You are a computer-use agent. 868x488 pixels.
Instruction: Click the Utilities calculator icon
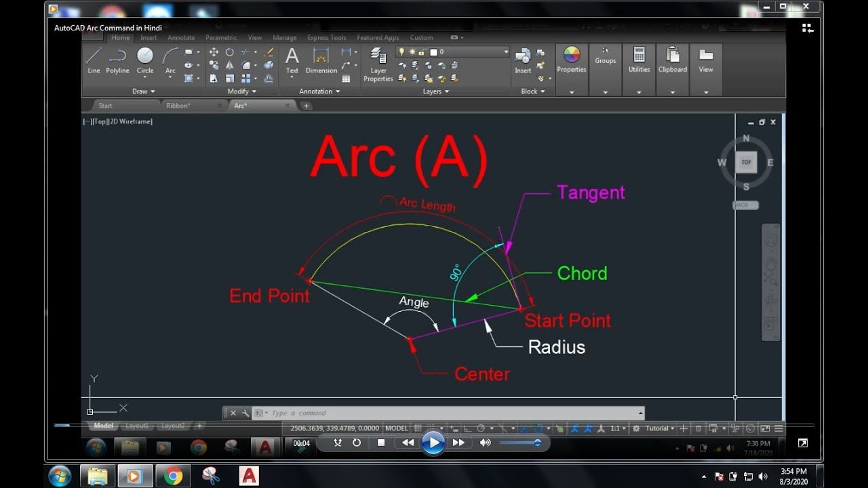(x=639, y=54)
